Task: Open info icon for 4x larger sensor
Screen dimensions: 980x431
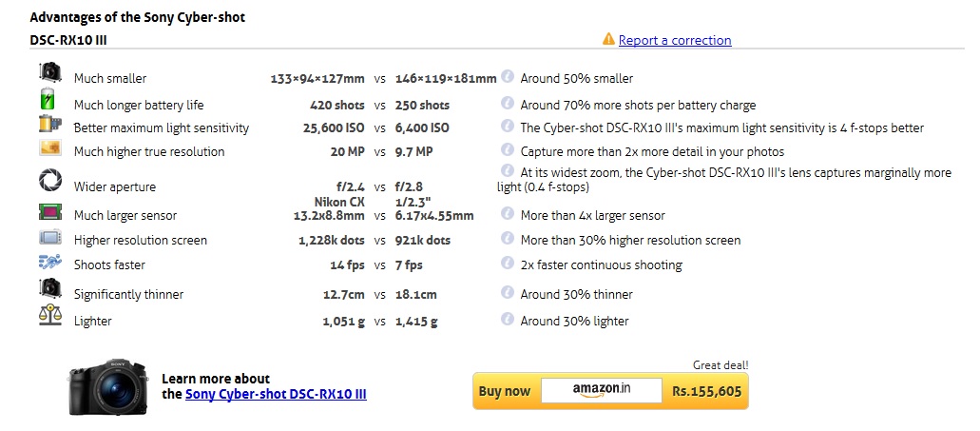Action: point(508,213)
